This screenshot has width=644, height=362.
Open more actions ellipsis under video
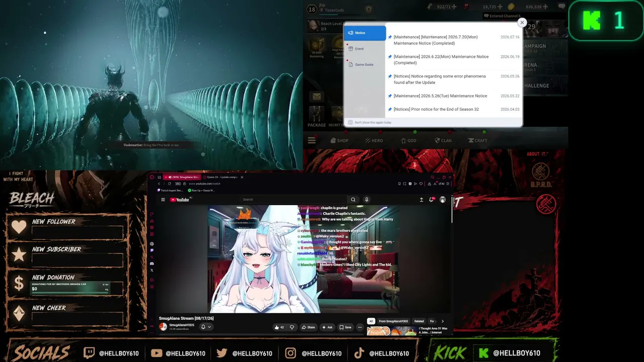point(360,327)
